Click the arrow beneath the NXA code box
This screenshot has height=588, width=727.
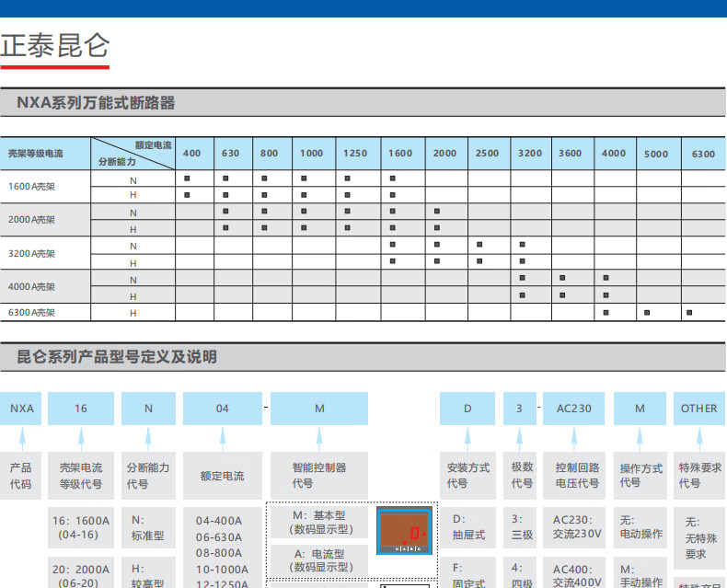click(21, 436)
